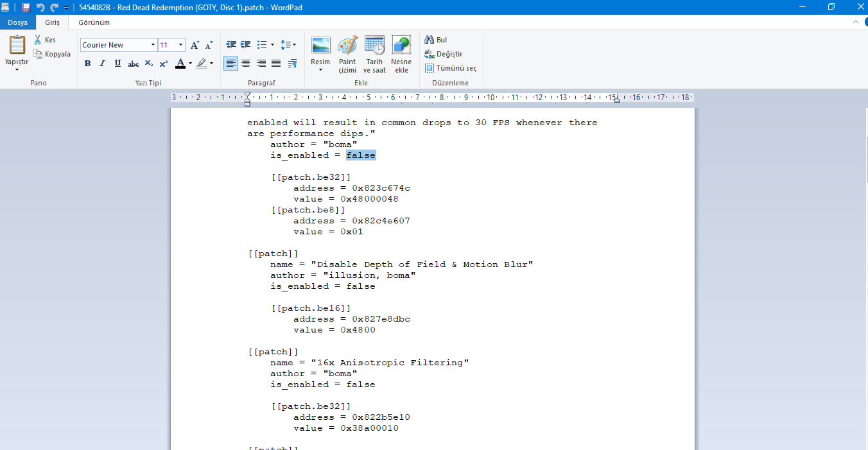Screen dimensions: 868x450
Task: Insert a Paint çizimi drawing
Action: tap(347, 54)
